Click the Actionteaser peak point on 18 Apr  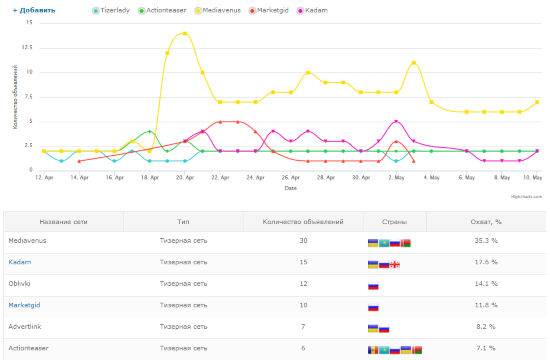(150, 132)
